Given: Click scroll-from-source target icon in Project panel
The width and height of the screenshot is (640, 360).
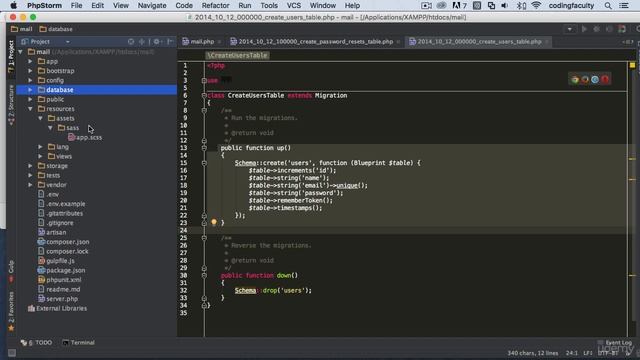Looking at the screenshot, I should (x=131, y=42).
